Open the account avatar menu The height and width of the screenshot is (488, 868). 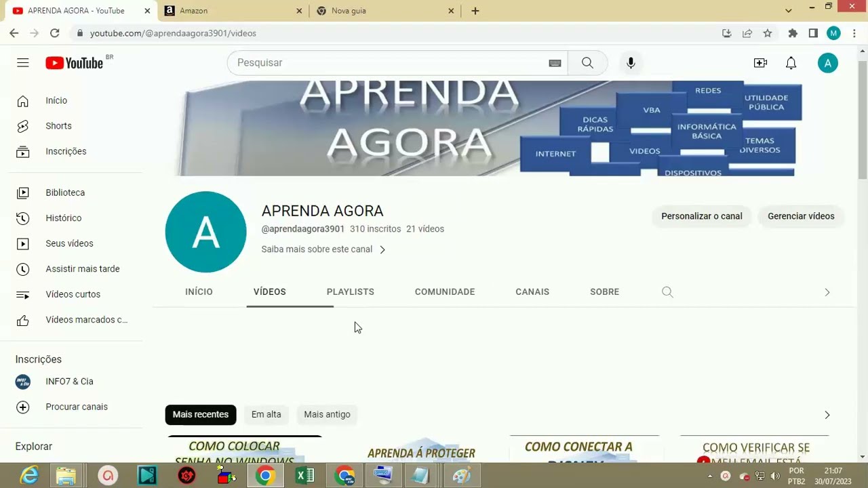pos(827,63)
